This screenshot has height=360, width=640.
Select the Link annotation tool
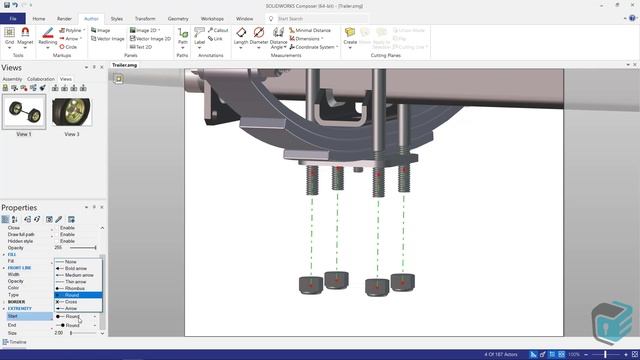click(215, 39)
